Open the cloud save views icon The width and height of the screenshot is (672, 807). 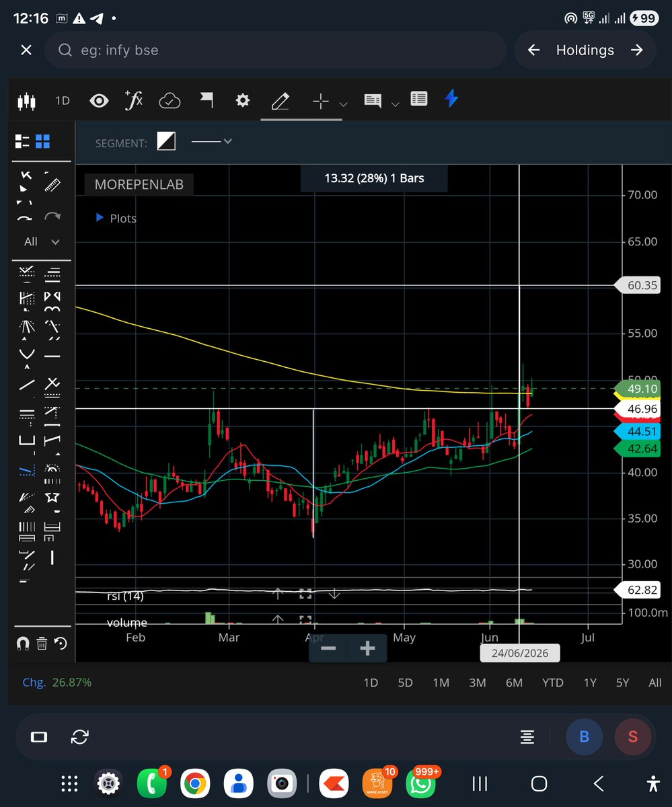click(x=170, y=101)
